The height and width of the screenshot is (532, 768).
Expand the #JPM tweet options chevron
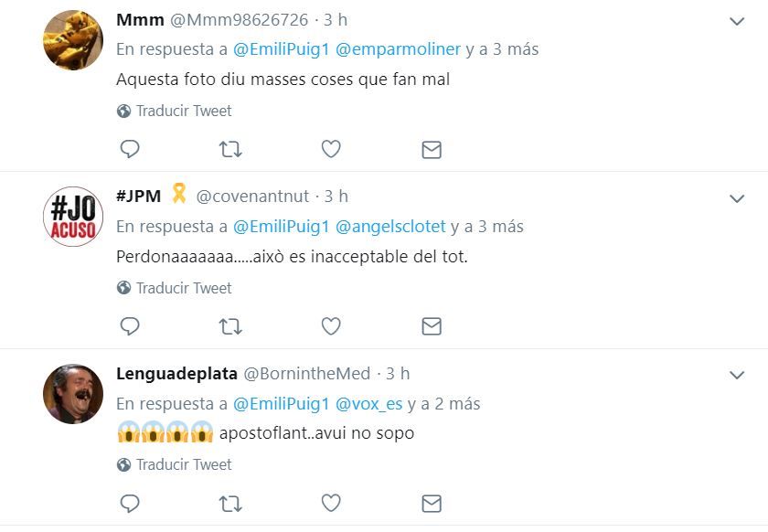coord(737,197)
